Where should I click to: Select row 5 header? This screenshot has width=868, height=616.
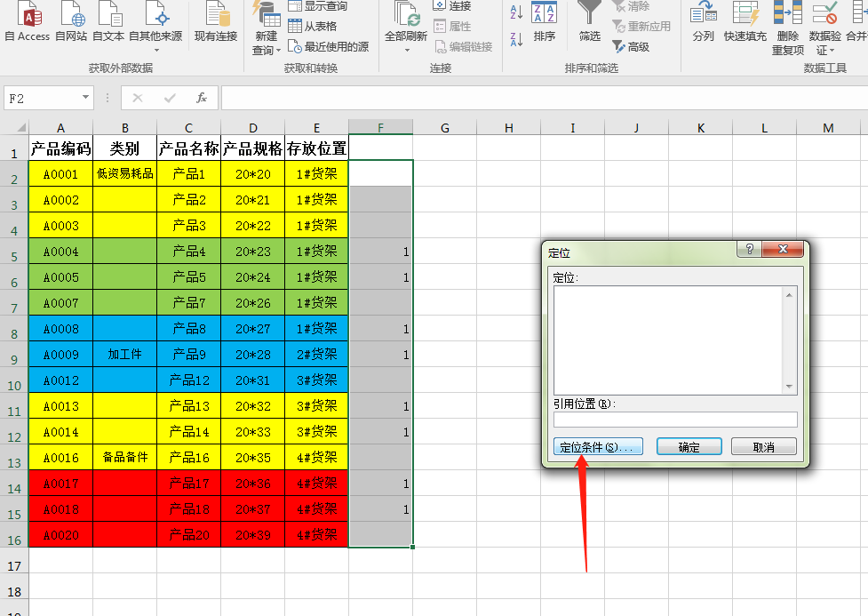tap(14, 252)
